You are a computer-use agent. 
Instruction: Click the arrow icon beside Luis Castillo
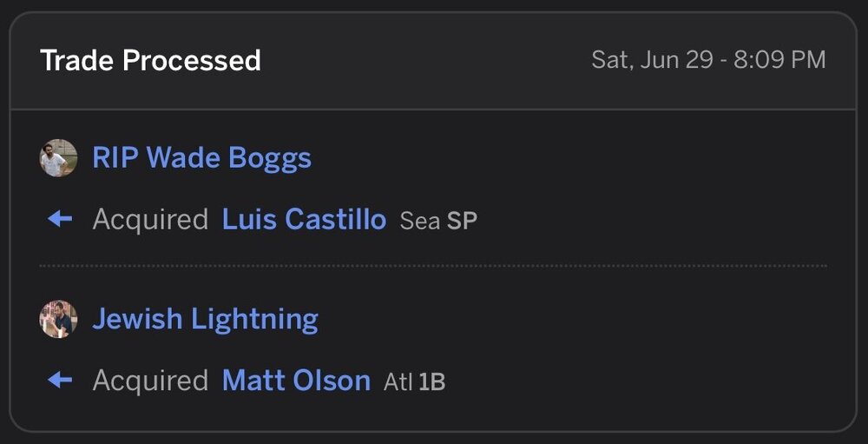point(59,219)
